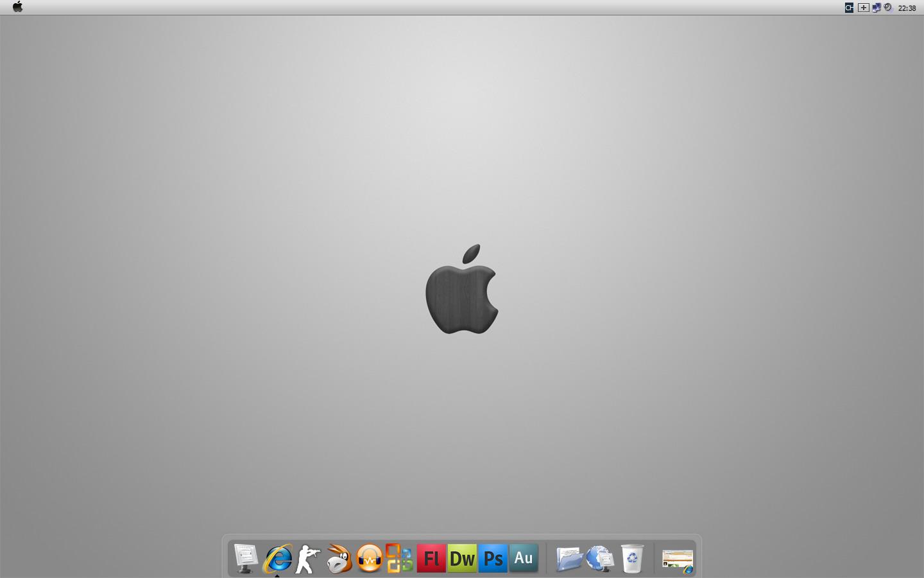Click the plus box tray icon
The width and height of the screenshot is (924, 578).
864,8
